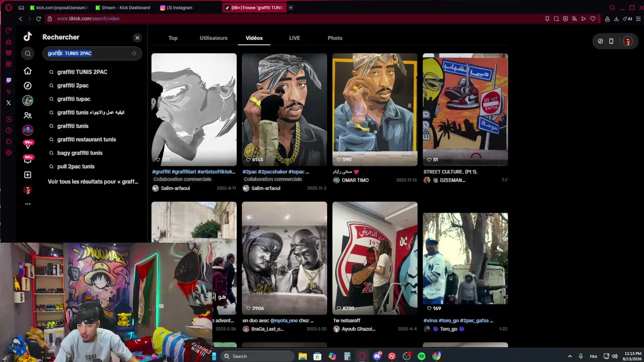Open Opera menu logo button
This screenshot has height=362, width=644.
pyautogui.click(x=9, y=8)
